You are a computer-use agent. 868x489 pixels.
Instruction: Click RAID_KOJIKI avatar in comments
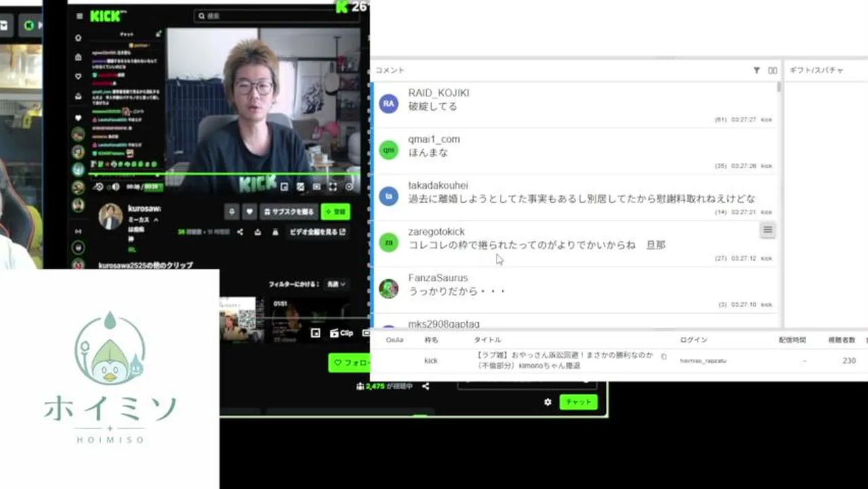[388, 104]
